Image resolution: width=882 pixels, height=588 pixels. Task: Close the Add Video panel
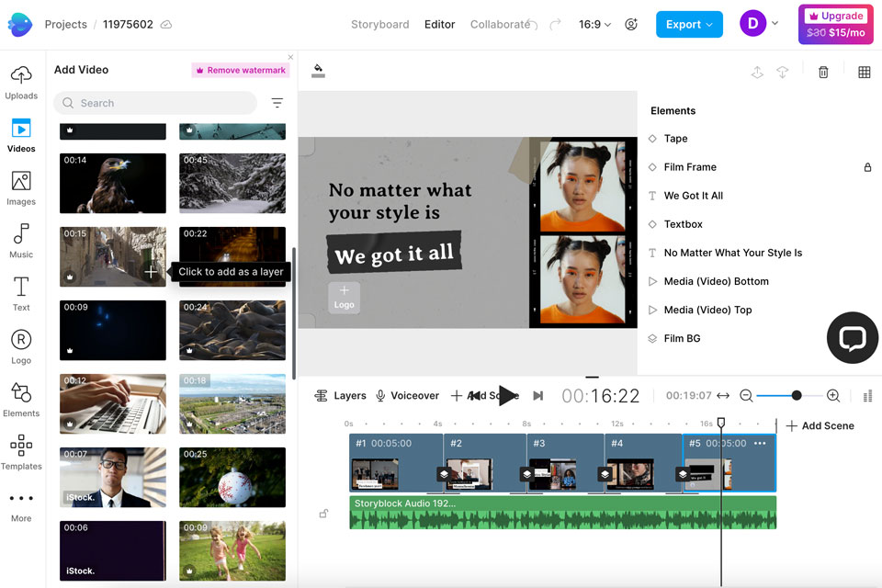(x=290, y=57)
